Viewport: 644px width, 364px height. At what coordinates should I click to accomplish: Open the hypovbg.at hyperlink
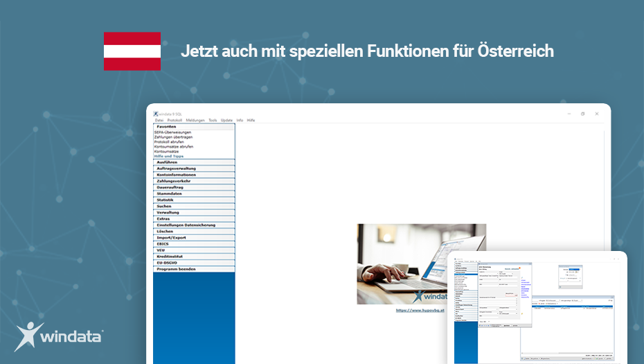[420, 310]
